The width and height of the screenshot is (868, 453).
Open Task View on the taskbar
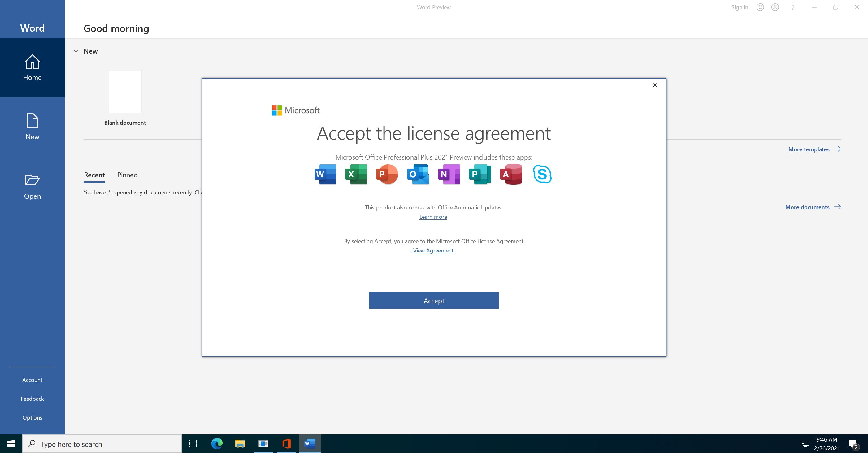193,444
